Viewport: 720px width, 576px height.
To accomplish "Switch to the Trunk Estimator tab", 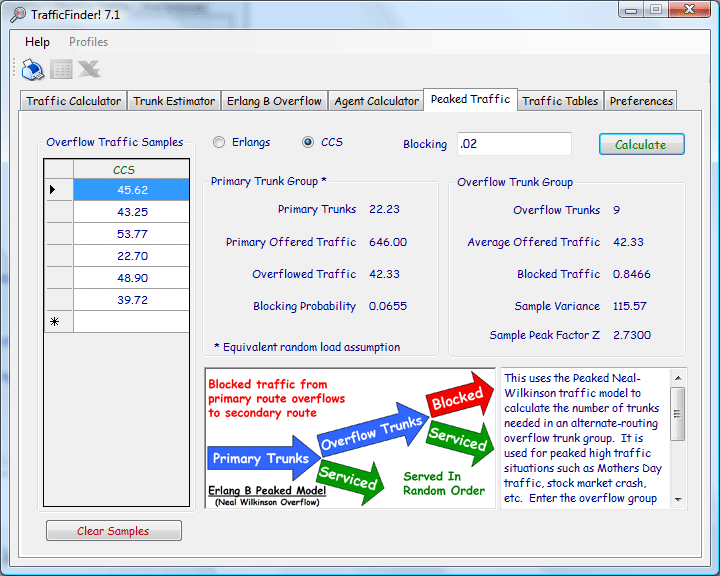I will (174, 101).
